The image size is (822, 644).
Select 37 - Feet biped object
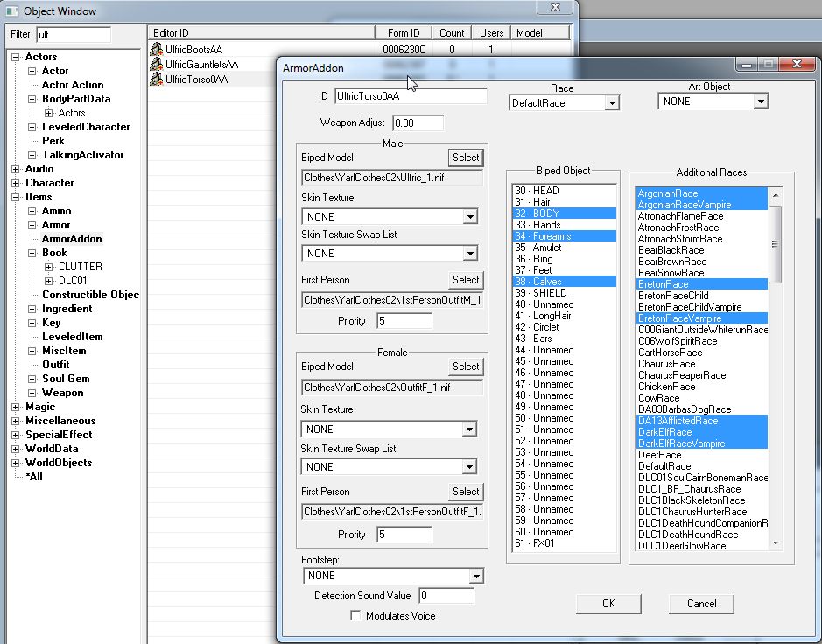(x=564, y=270)
